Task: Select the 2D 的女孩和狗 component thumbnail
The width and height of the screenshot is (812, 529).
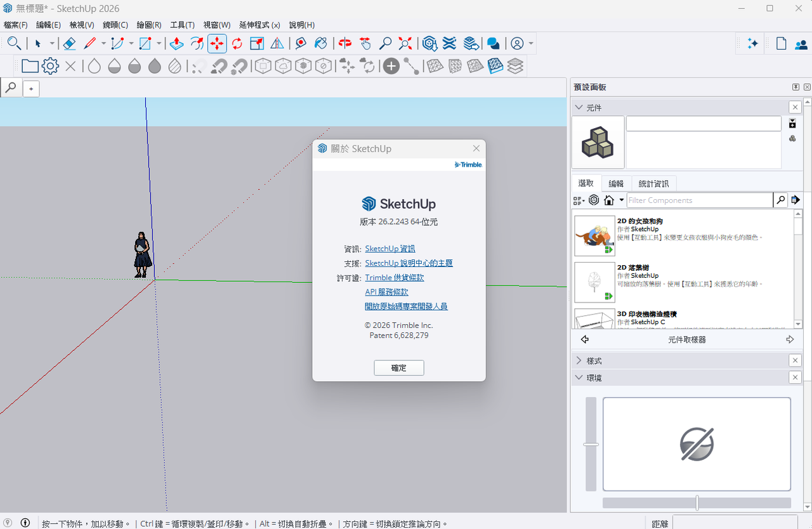Action: [595, 236]
